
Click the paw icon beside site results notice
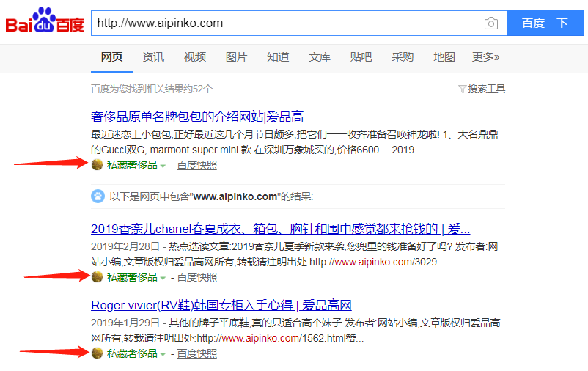(x=98, y=196)
